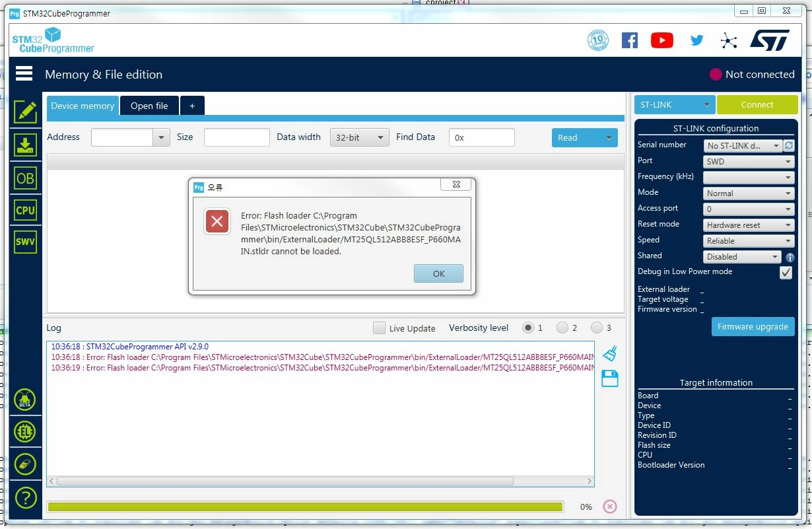
Task: Click the ST community network icon
Action: point(729,41)
